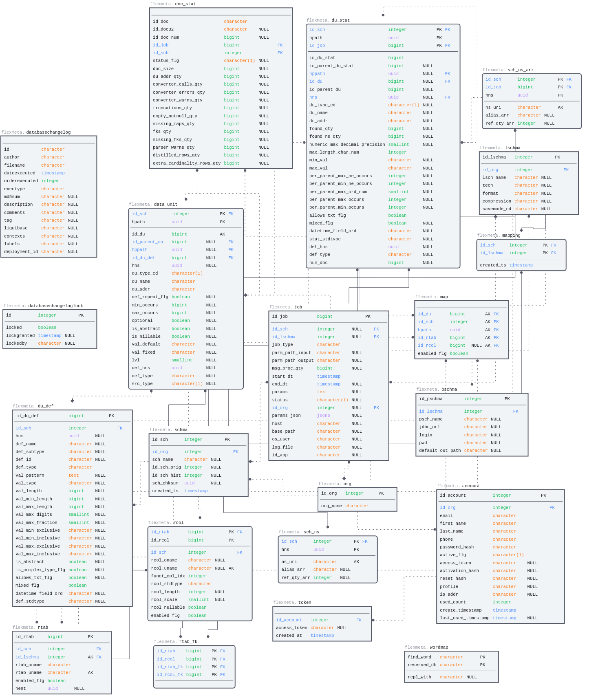Click the databasechangelog table header
The width and height of the screenshot is (598, 700).
point(48,132)
